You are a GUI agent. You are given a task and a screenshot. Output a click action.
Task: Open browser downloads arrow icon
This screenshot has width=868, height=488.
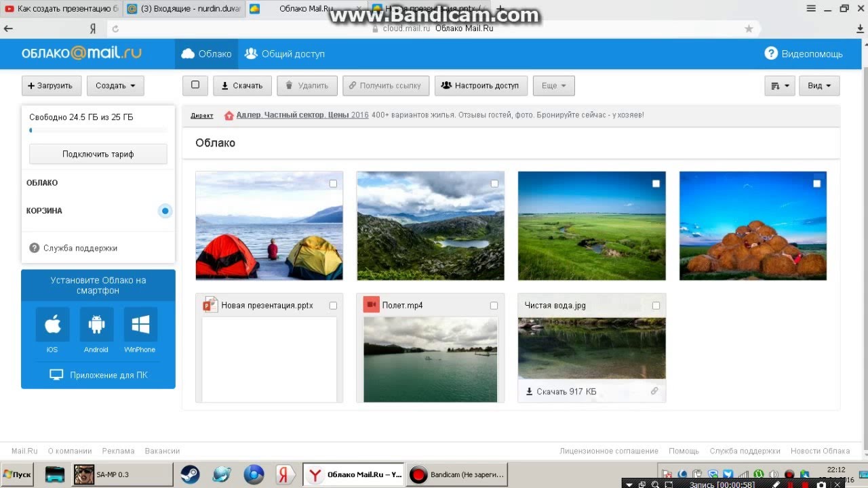coord(860,28)
